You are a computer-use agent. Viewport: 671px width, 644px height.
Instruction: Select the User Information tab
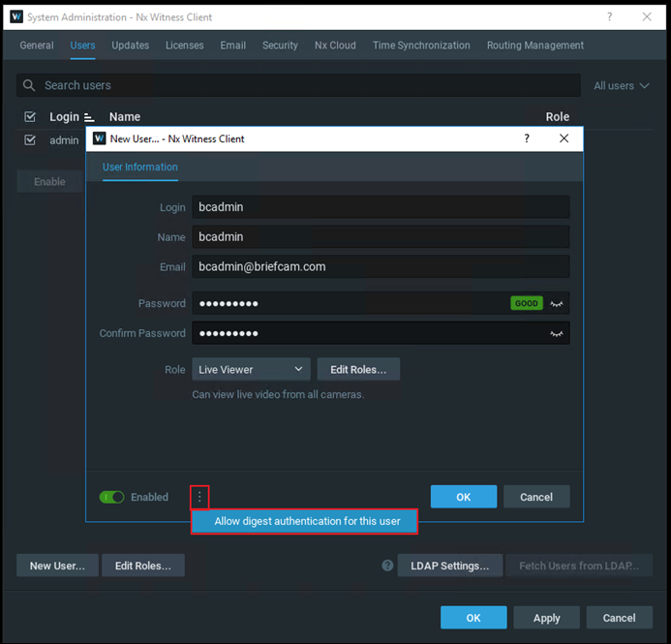click(x=140, y=168)
